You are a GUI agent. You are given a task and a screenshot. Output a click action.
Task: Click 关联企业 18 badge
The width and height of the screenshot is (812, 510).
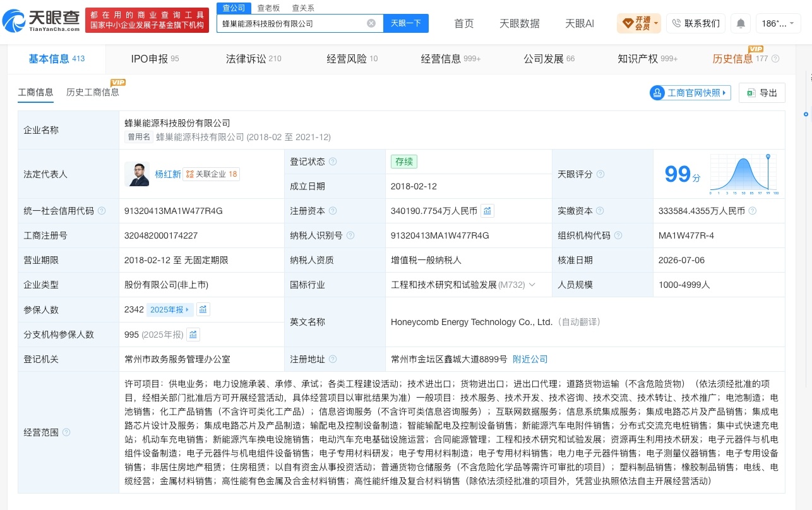212,174
